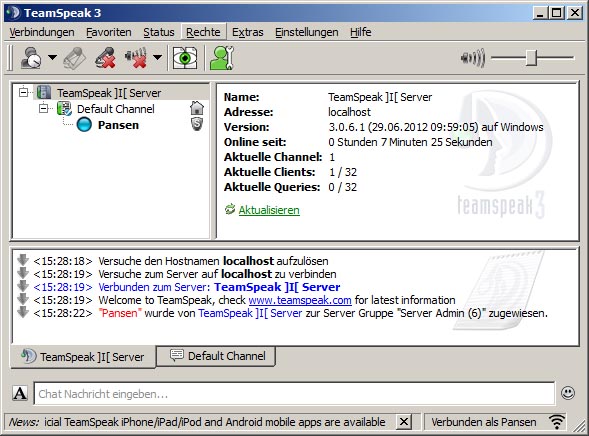Open the Verbindungen menu
This screenshot has width=589, height=436.
(x=42, y=32)
